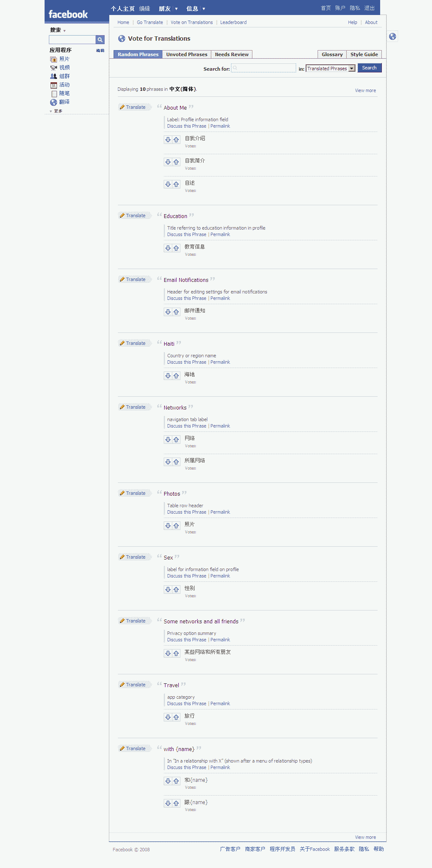Vote down the 自我简介 translation
Screen dimensions: 432x868
tap(168, 162)
